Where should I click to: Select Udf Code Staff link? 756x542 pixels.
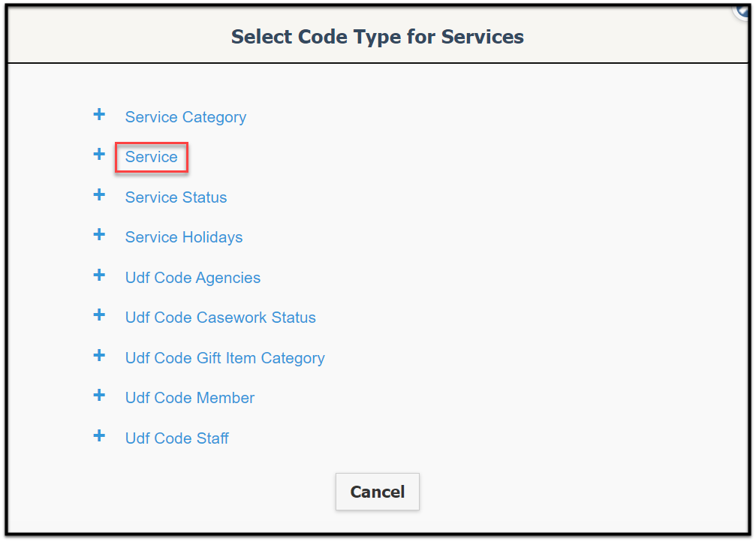point(177,438)
